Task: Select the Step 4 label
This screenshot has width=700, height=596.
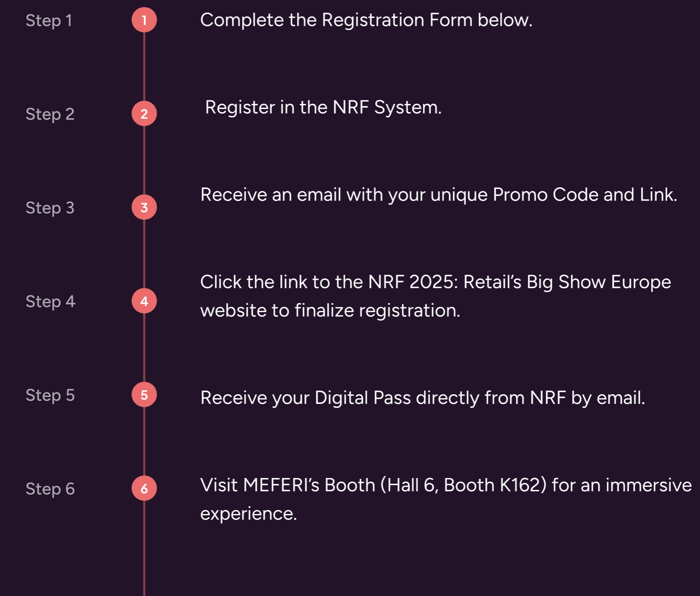Action: 50,302
